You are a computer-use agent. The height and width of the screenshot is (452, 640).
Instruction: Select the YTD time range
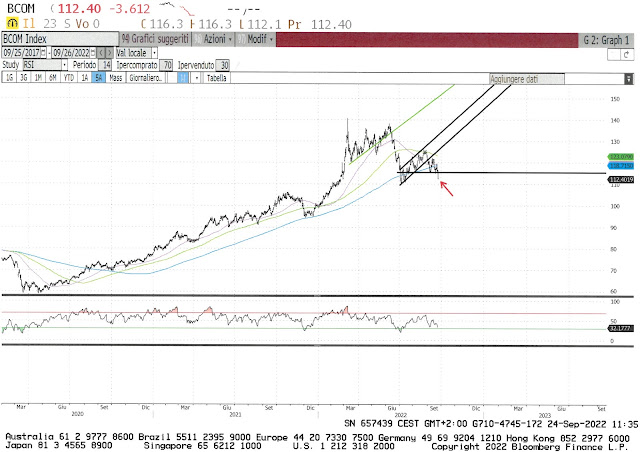coord(69,78)
